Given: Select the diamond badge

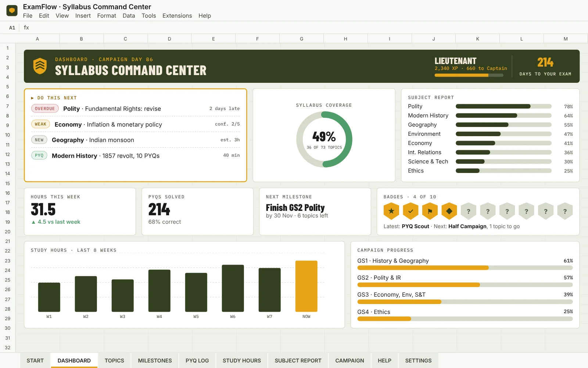Looking at the screenshot, I should pyautogui.click(x=449, y=211).
